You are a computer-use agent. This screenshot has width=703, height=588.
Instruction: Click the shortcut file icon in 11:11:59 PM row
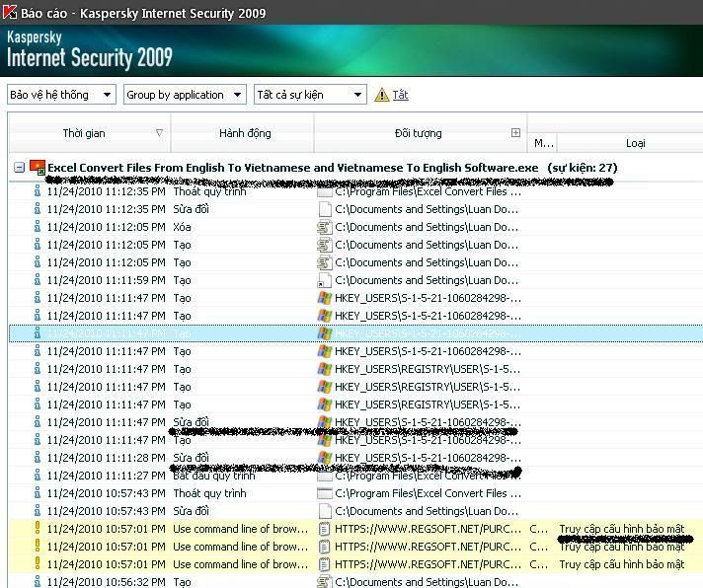(x=324, y=280)
